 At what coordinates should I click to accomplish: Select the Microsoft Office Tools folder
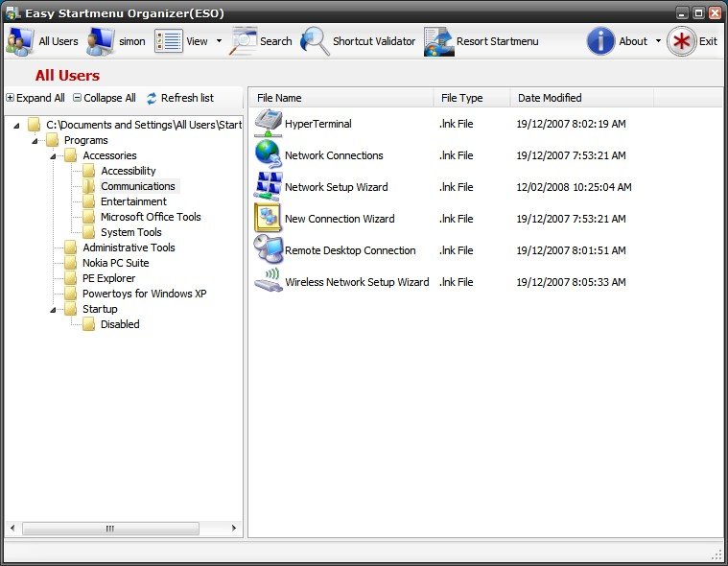pos(151,217)
